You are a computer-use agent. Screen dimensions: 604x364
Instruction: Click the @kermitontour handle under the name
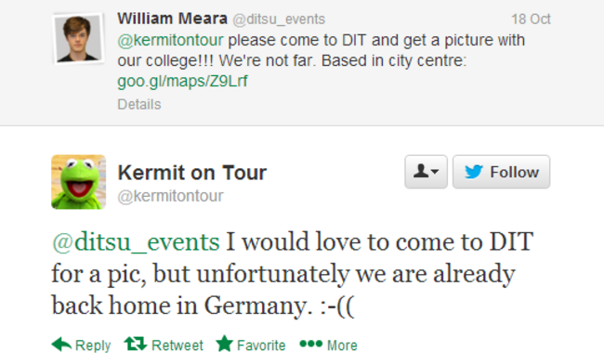coord(170,196)
